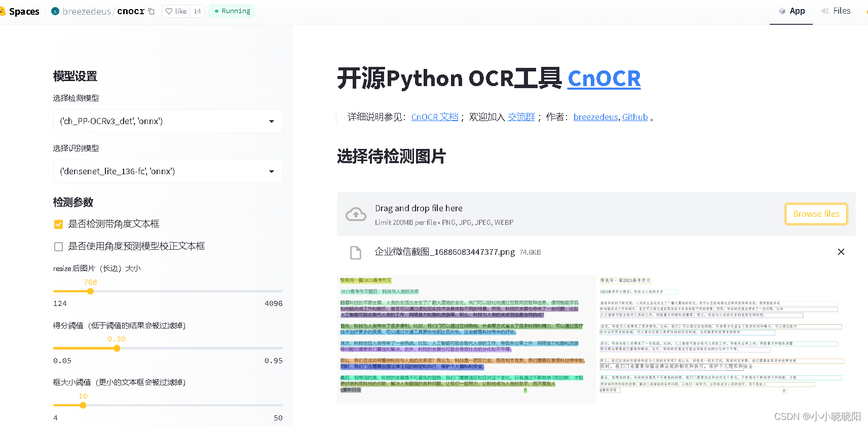Open the Github link
868x426 pixels.
click(635, 117)
